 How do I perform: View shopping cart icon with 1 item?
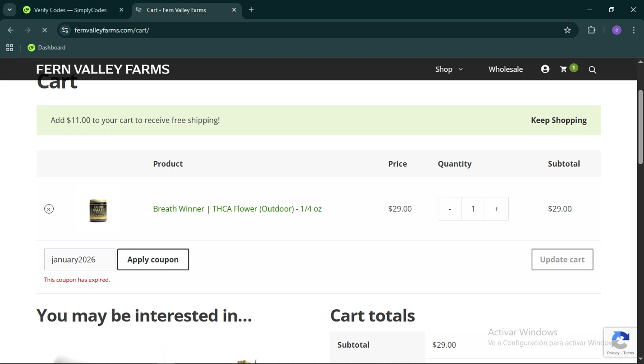pos(568,69)
